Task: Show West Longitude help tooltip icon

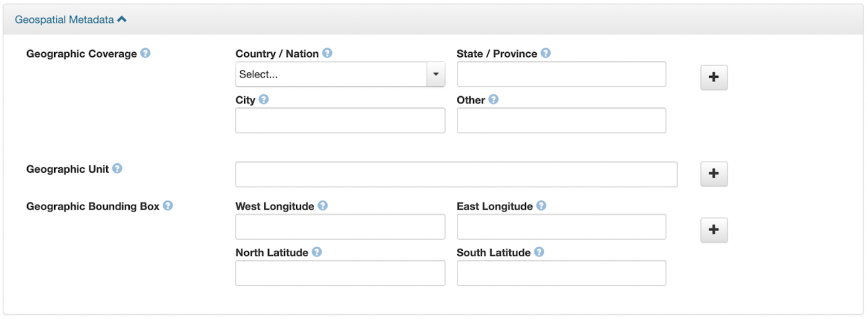Action: coord(323,206)
